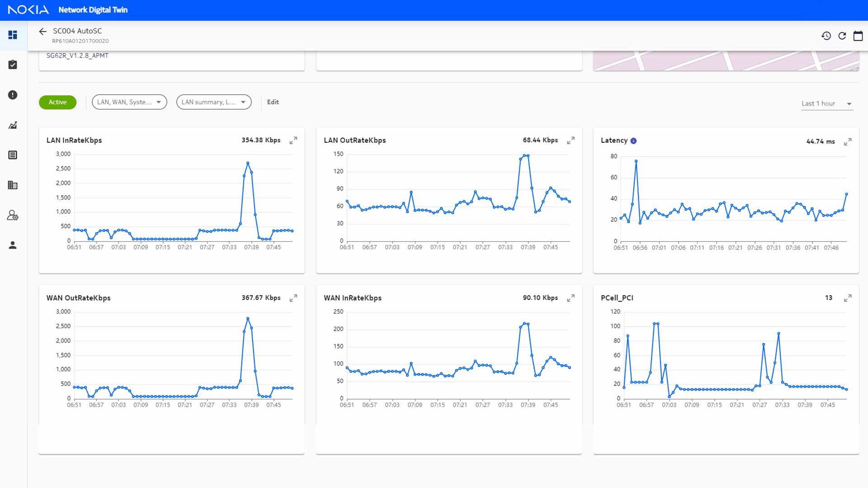The width and height of the screenshot is (868, 488).
Task: Open the buildings icon in sidebar
Action: (13, 185)
